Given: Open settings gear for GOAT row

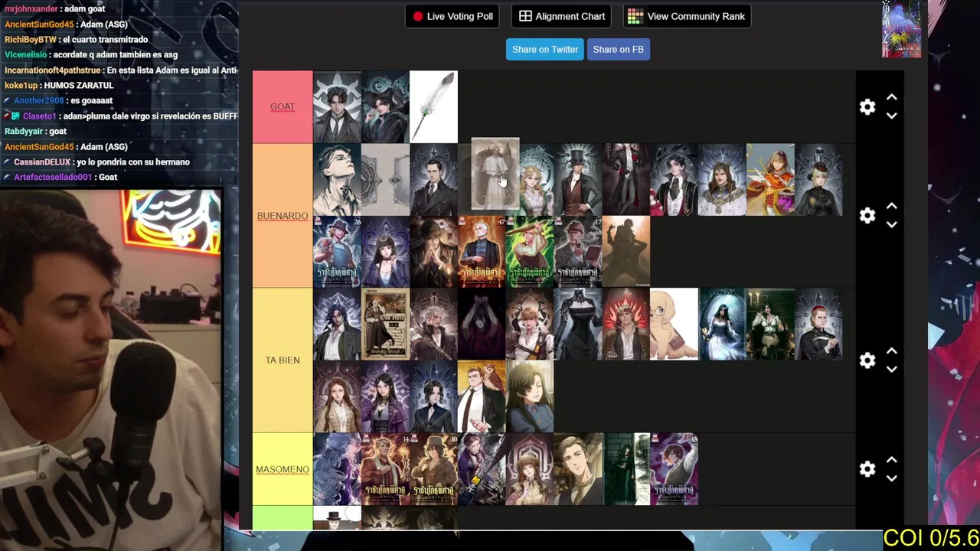Looking at the screenshot, I should [x=867, y=107].
